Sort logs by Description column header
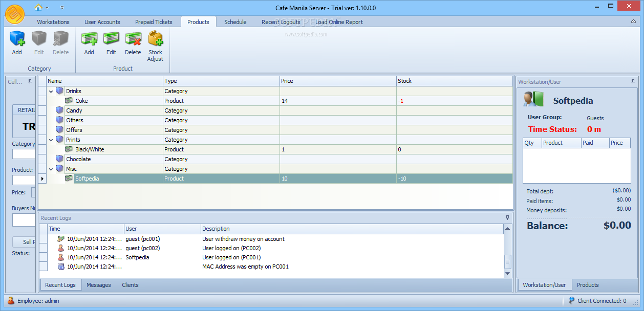Viewport: 644px width, 311px height. pyautogui.click(x=352, y=229)
